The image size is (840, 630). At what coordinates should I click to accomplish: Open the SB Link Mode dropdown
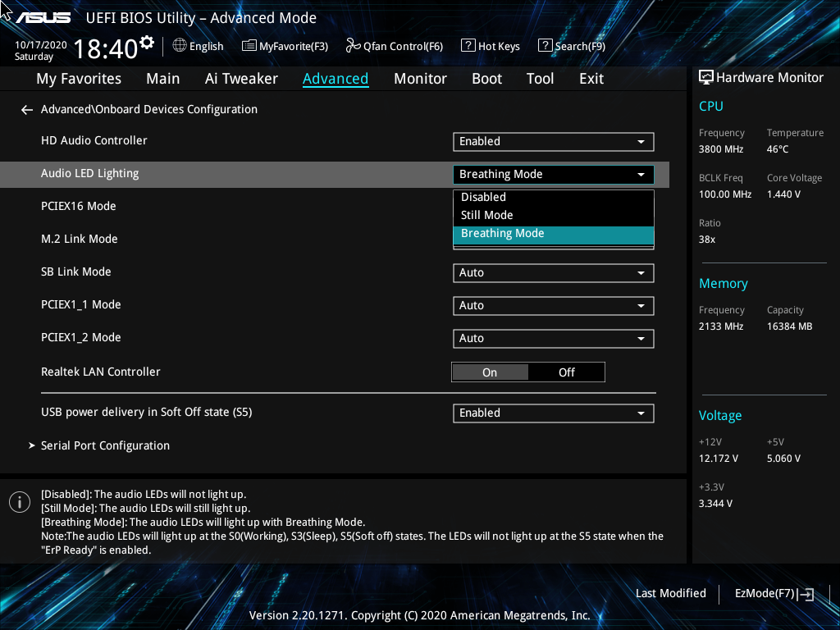pyautogui.click(x=554, y=272)
